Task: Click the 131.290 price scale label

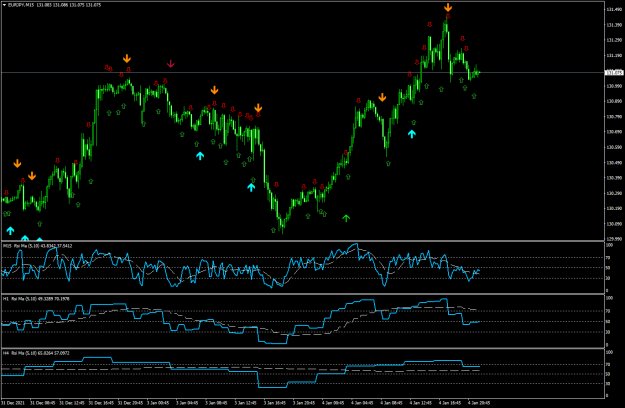Action: pyautogui.click(x=614, y=40)
